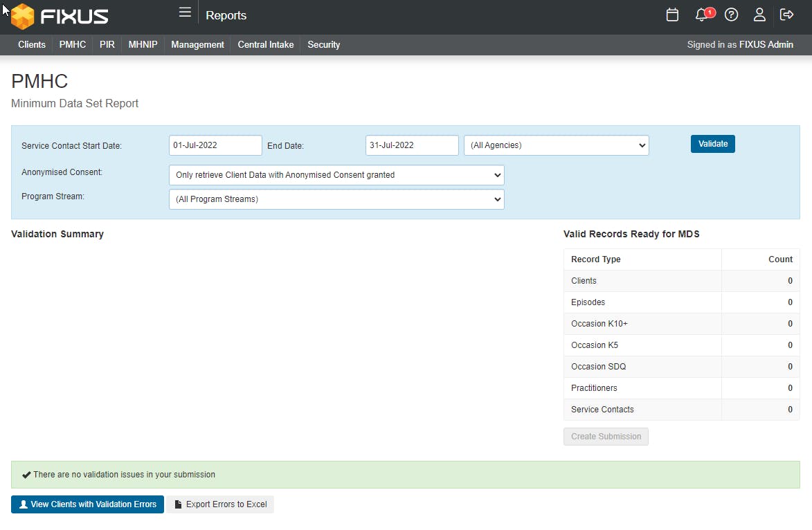Image resolution: width=812 pixels, height=530 pixels.
Task: Click the Valid Records Ready for MDS heading
Action: point(631,234)
